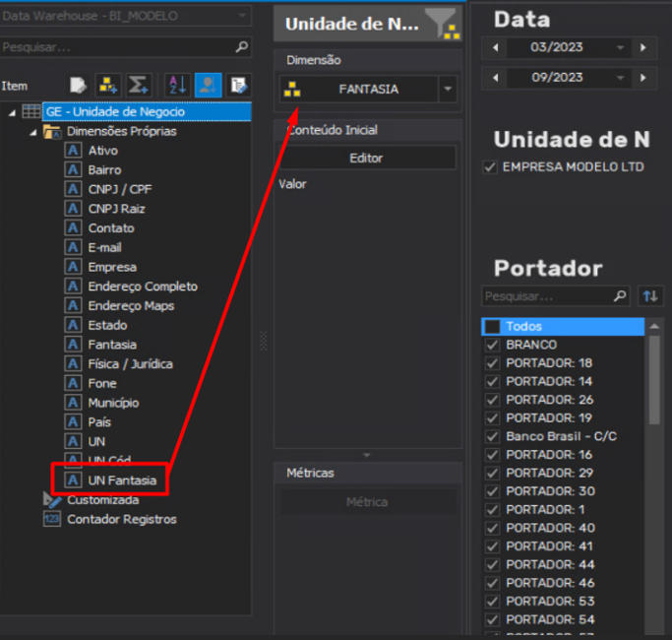Go to next month for 09/2023
Image resolution: width=672 pixels, height=640 pixels.
coord(642,78)
